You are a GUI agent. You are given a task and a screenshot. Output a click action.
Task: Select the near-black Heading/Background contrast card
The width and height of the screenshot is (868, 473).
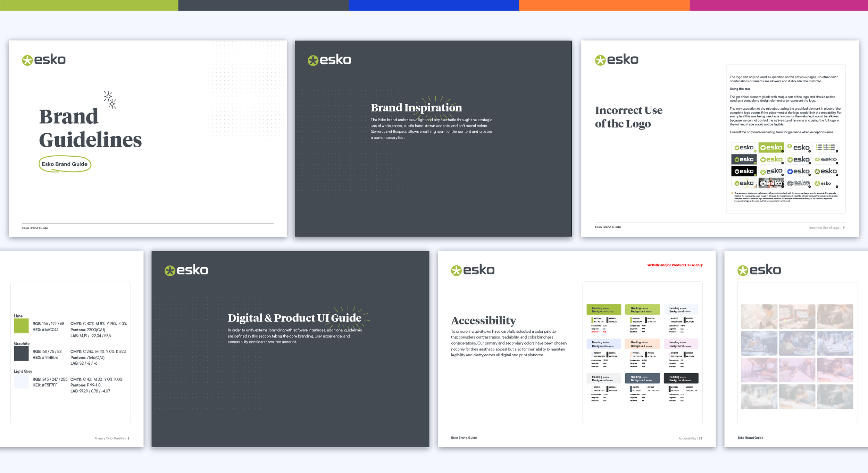pyautogui.click(x=681, y=378)
